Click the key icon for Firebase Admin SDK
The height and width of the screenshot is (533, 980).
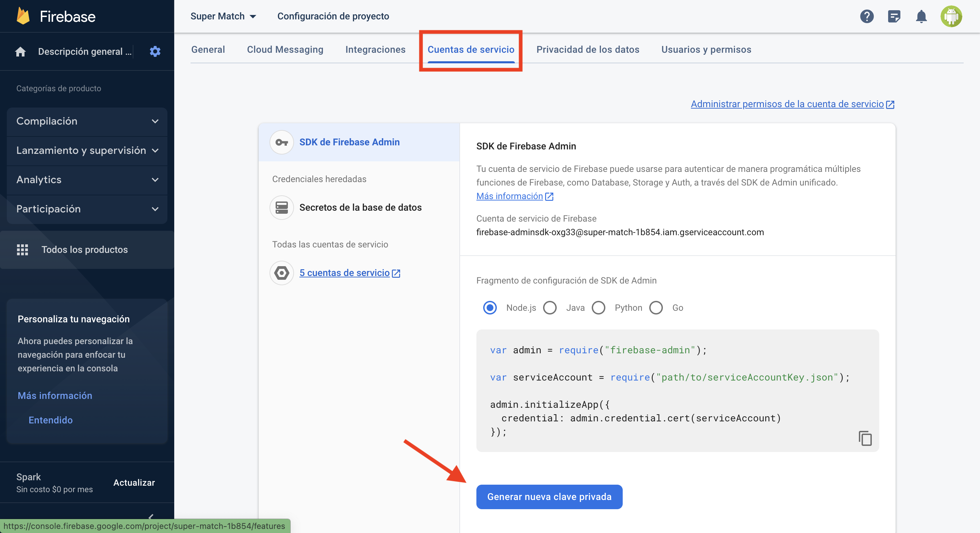point(281,142)
